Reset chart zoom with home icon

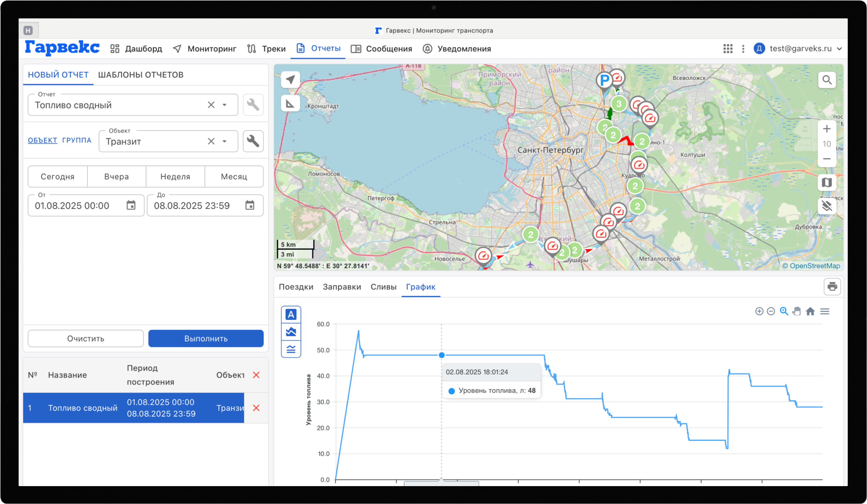(810, 311)
